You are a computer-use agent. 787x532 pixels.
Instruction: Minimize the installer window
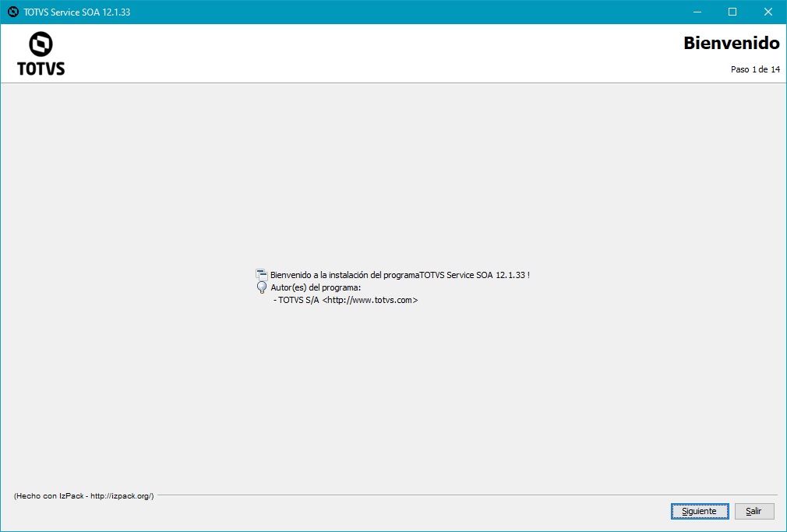697,12
